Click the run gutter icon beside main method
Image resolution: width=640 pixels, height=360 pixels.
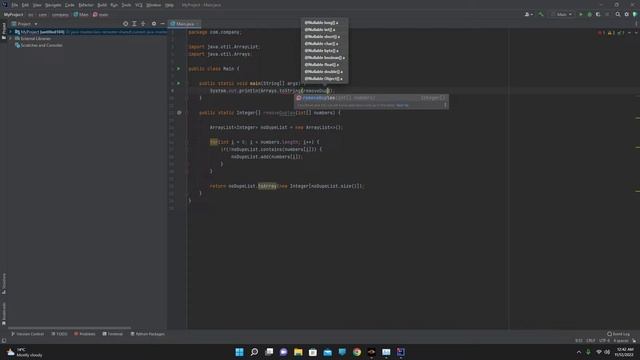click(178, 83)
